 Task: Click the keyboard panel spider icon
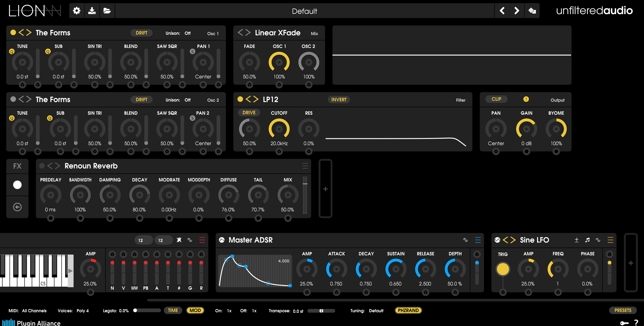[x=179, y=240]
